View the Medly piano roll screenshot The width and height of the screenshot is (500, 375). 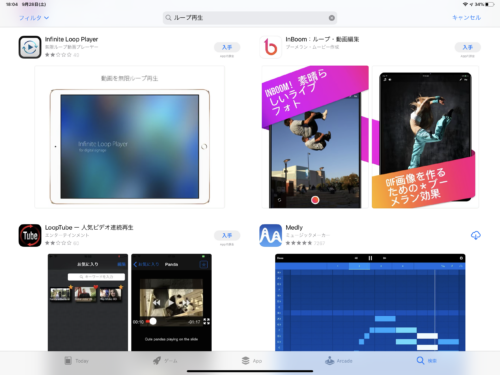pos(370,302)
